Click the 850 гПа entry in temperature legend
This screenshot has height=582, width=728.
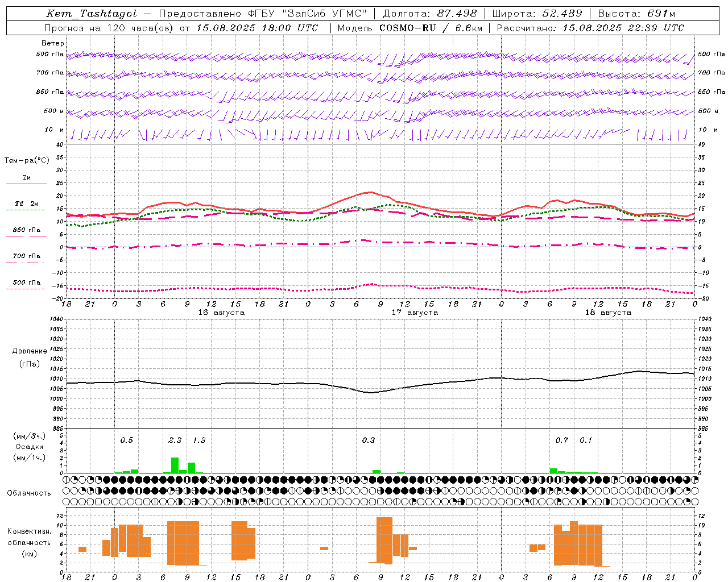pos(27,230)
